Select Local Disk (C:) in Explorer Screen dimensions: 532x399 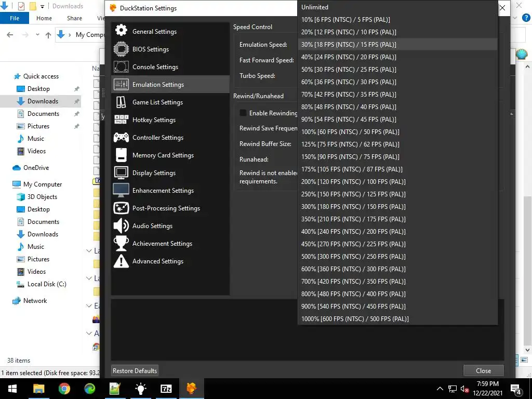[42, 284]
